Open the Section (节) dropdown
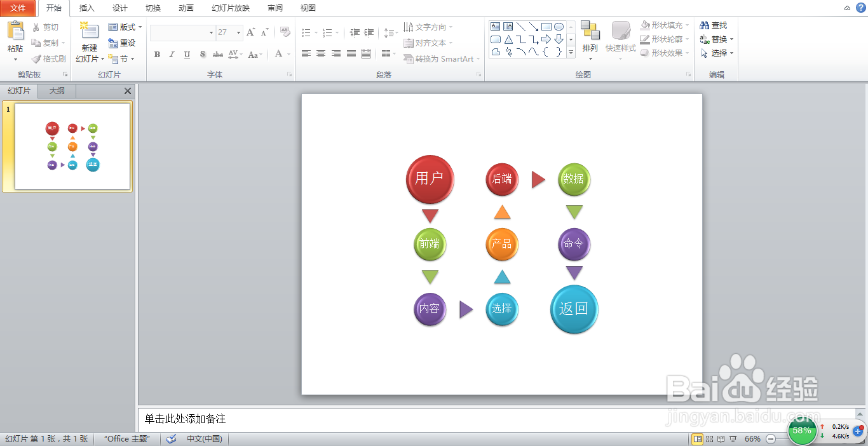The image size is (868, 446). coord(121,59)
